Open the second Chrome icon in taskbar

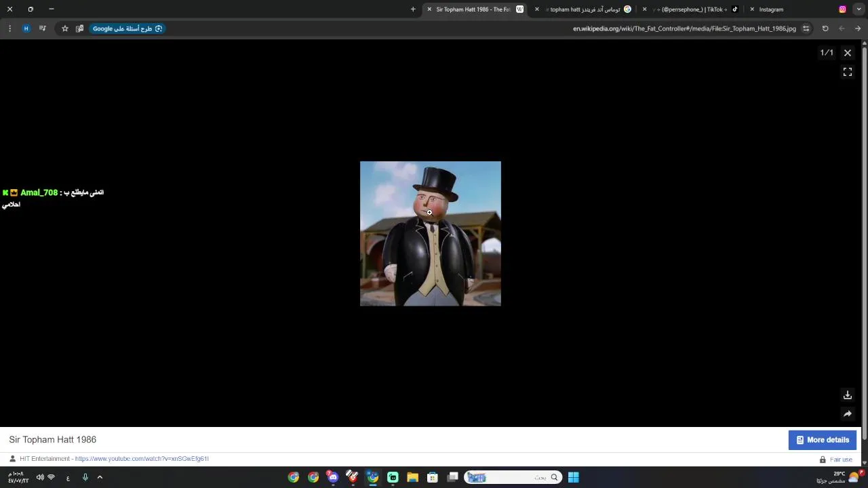click(313, 477)
